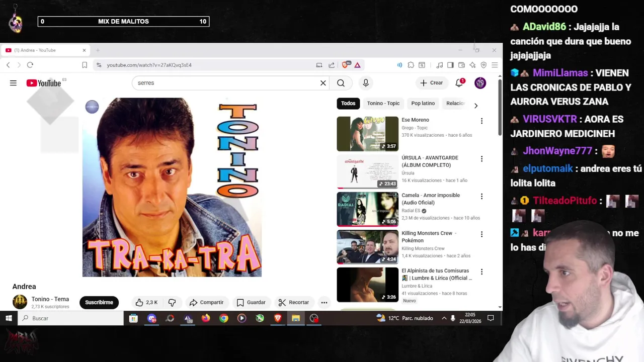Click the Tonino Tra-ka-tra album cover
644x362 pixels.
(x=172, y=187)
